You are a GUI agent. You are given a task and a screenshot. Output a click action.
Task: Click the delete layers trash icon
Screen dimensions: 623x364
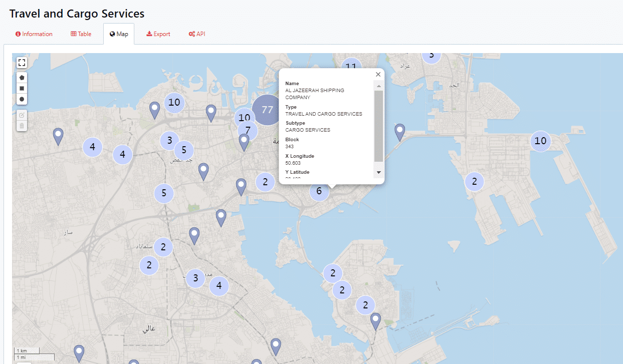[22, 126]
